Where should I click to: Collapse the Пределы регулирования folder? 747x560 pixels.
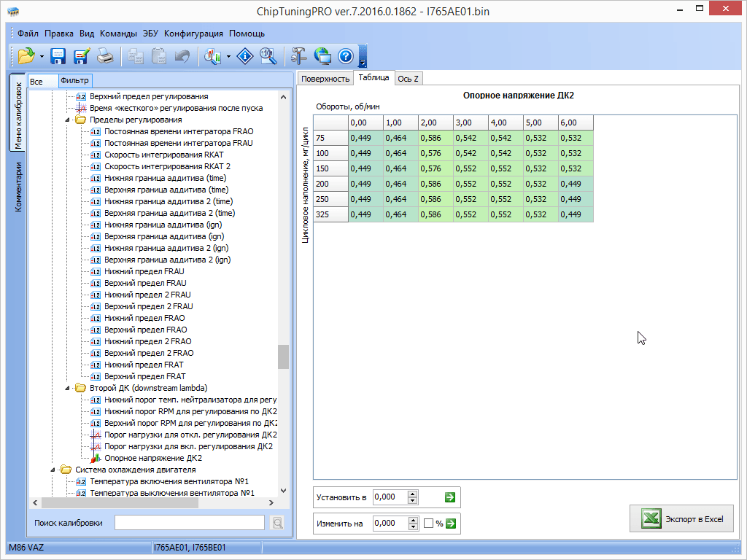(x=69, y=120)
